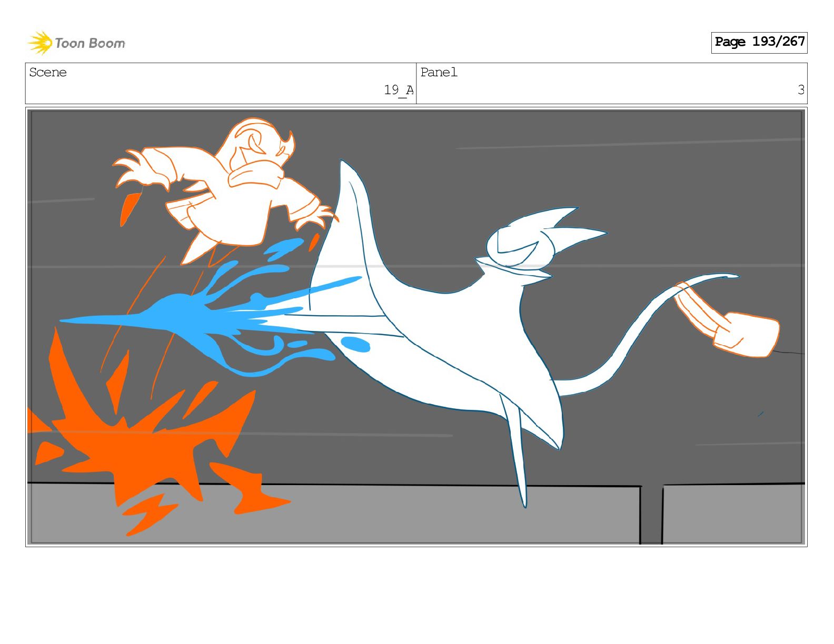The width and height of the screenshot is (834, 644).
Task: Click the 'Panel' label
Action: 439,73
